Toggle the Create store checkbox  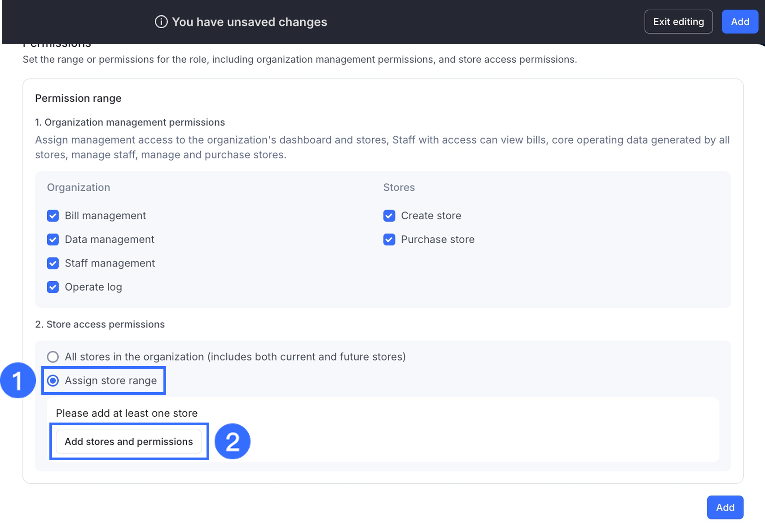(x=389, y=216)
